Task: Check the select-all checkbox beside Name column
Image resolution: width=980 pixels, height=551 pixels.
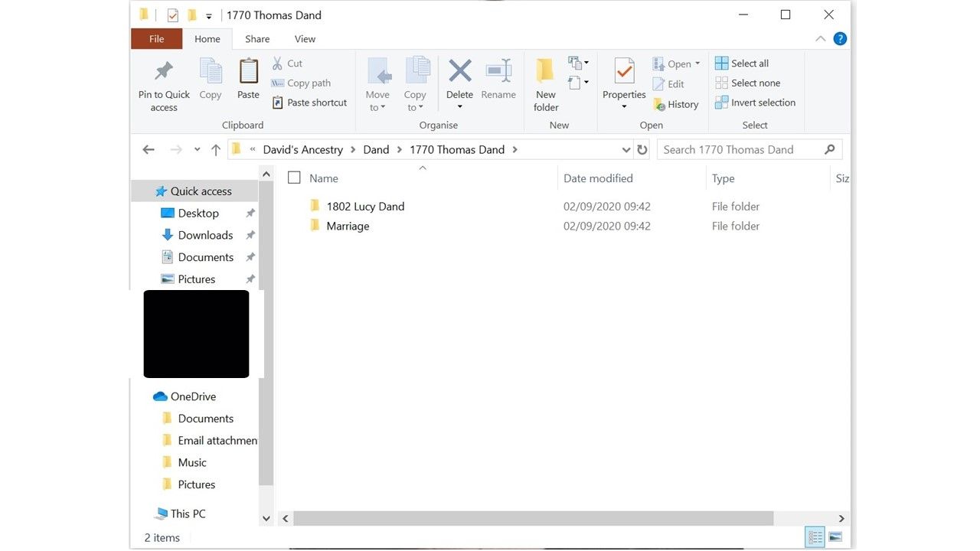Action: (294, 176)
